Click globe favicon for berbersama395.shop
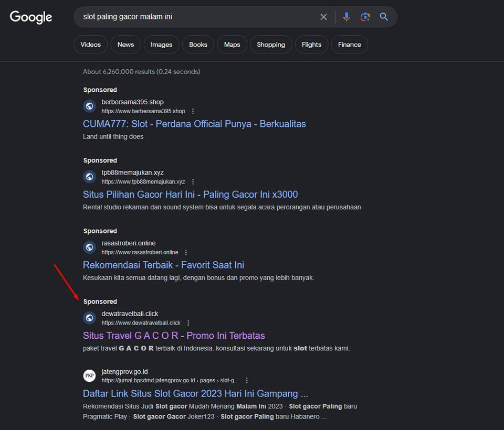The width and height of the screenshot is (504, 430). pyautogui.click(x=90, y=106)
